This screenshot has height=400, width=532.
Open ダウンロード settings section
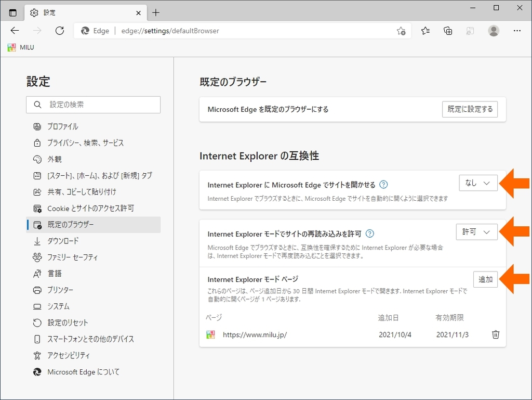click(94, 241)
